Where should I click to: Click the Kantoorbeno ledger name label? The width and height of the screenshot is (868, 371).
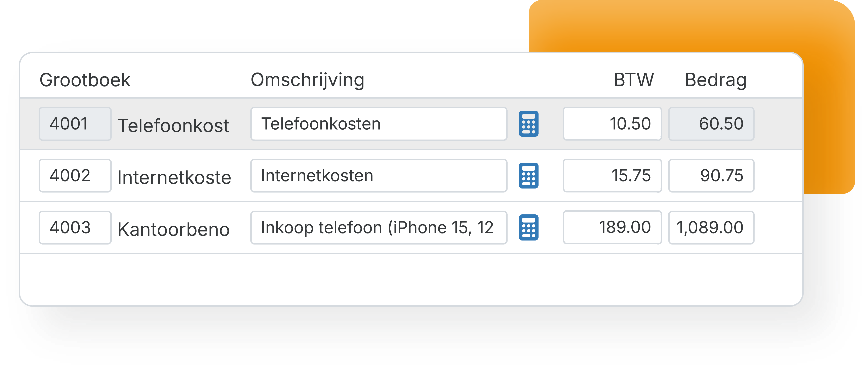tap(173, 230)
